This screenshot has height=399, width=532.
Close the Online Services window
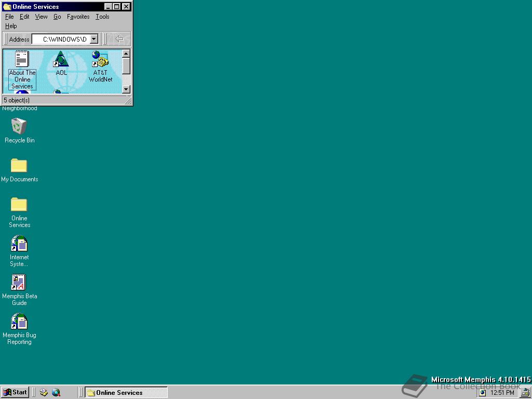pyautogui.click(x=126, y=6)
